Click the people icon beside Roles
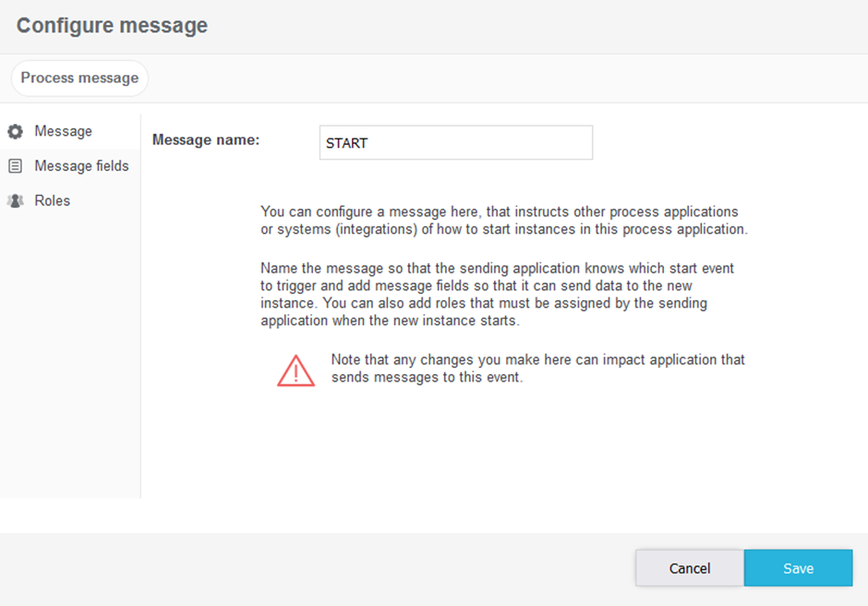 (15, 200)
